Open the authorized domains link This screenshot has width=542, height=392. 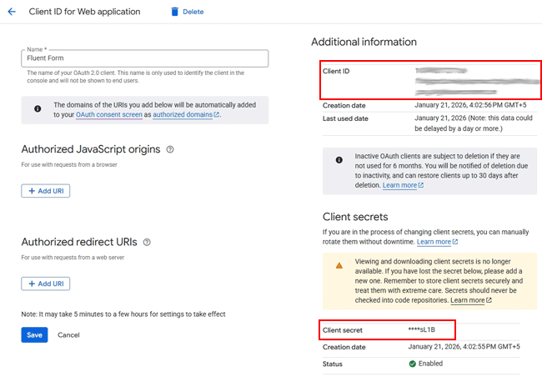click(x=183, y=115)
